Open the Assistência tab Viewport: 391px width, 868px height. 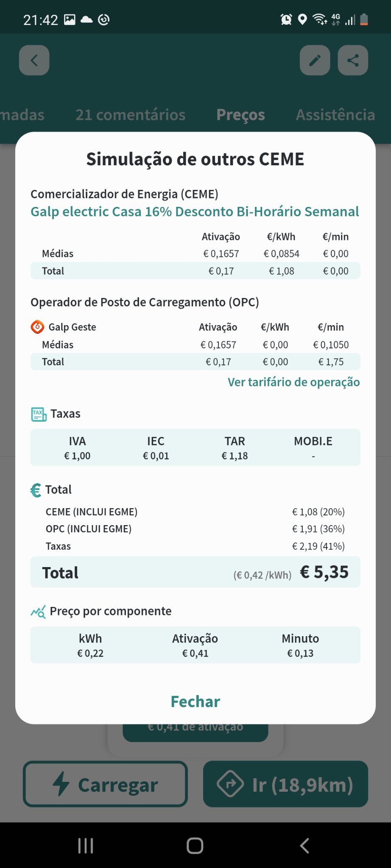tap(335, 115)
